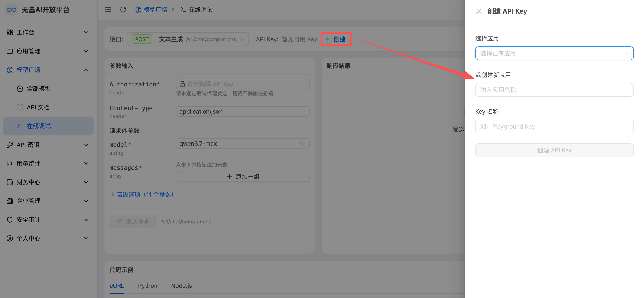Click the 应用管理 window icon
The image size is (644, 298).
click(x=10, y=51)
